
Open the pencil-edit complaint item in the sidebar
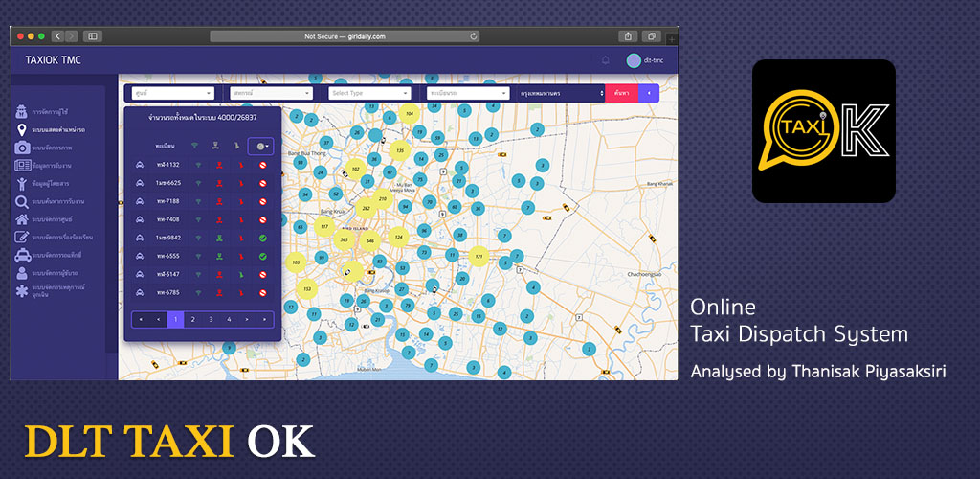pyautogui.click(x=22, y=237)
